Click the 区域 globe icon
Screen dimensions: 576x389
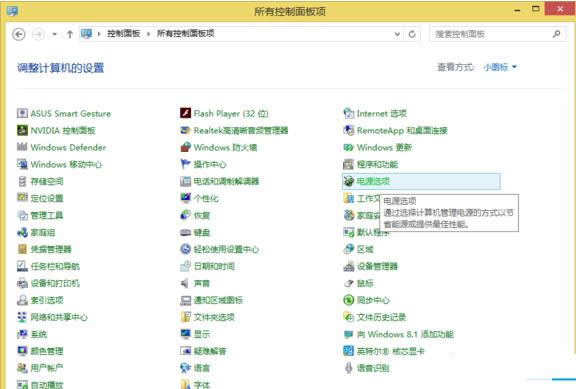point(348,249)
